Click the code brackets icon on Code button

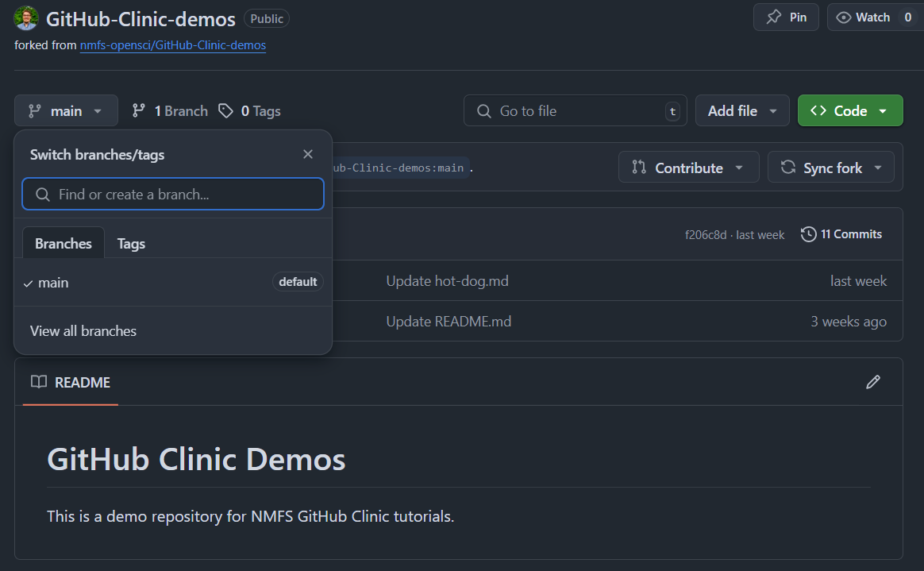coord(818,110)
